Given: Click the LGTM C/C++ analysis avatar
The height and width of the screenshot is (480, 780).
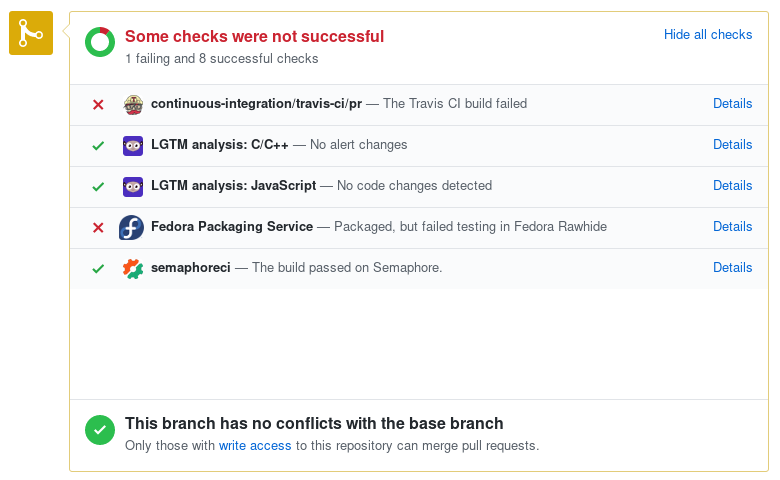Looking at the screenshot, I should click(133, 146).
